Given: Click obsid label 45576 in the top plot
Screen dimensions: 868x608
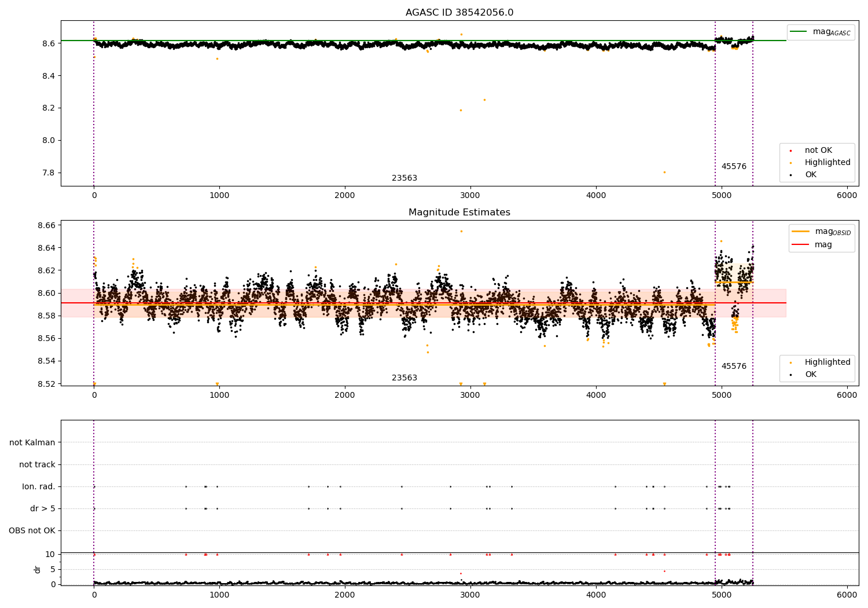Looking at the screenshot, I should tap(734, 167).
